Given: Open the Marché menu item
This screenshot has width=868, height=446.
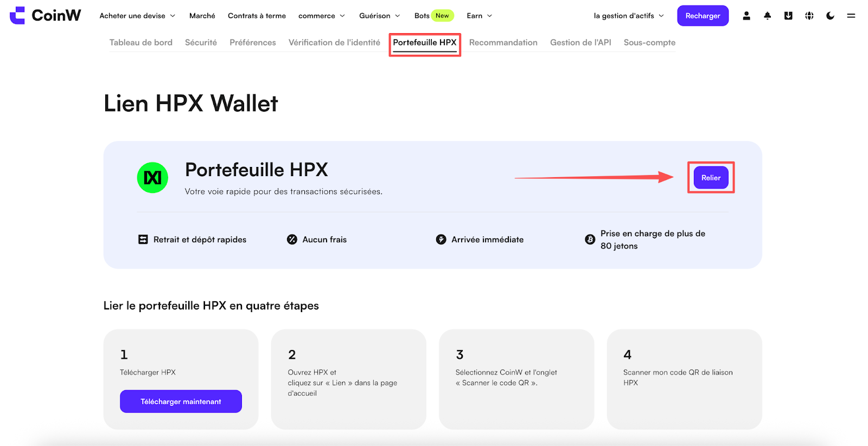Looking at the screenshot, I should [202, 16].
